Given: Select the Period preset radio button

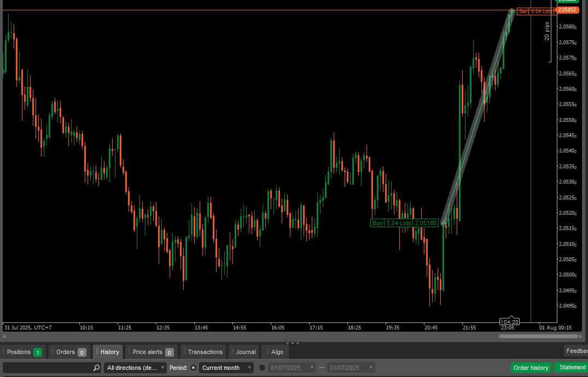Looking at the screenshot, I should pyautogui.click(x=194, y=368).
